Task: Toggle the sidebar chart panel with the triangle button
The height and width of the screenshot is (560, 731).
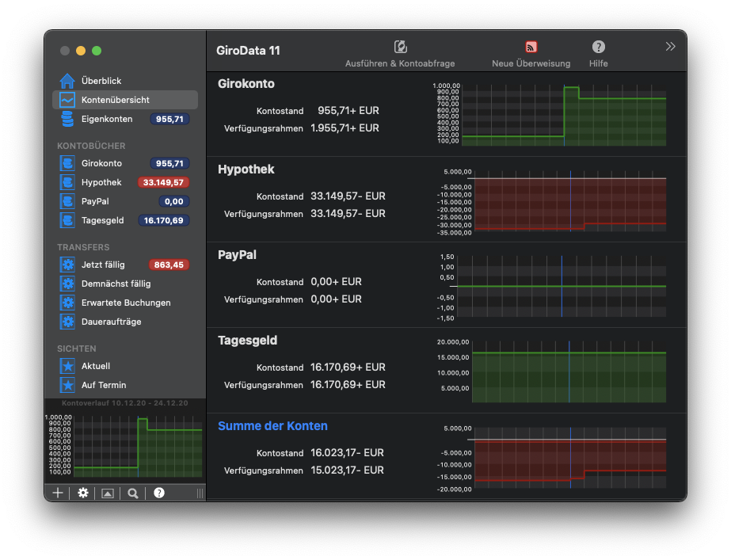Action: 108,493
